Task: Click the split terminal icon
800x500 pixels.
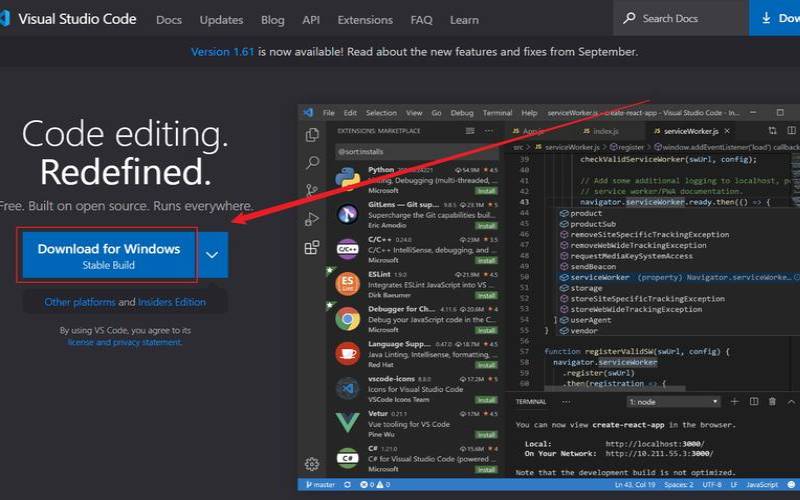Action: tap(754, 402)
